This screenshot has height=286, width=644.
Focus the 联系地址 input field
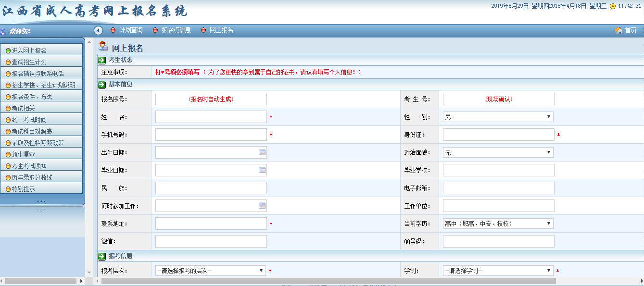211,224
